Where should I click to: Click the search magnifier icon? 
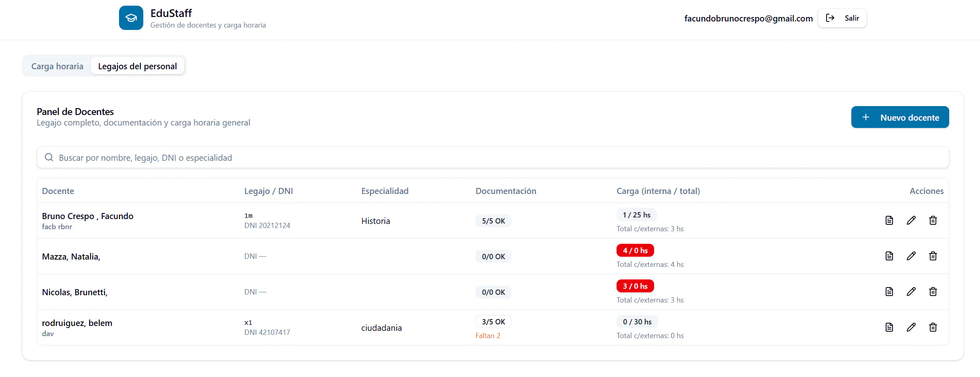tap(49, 157)
